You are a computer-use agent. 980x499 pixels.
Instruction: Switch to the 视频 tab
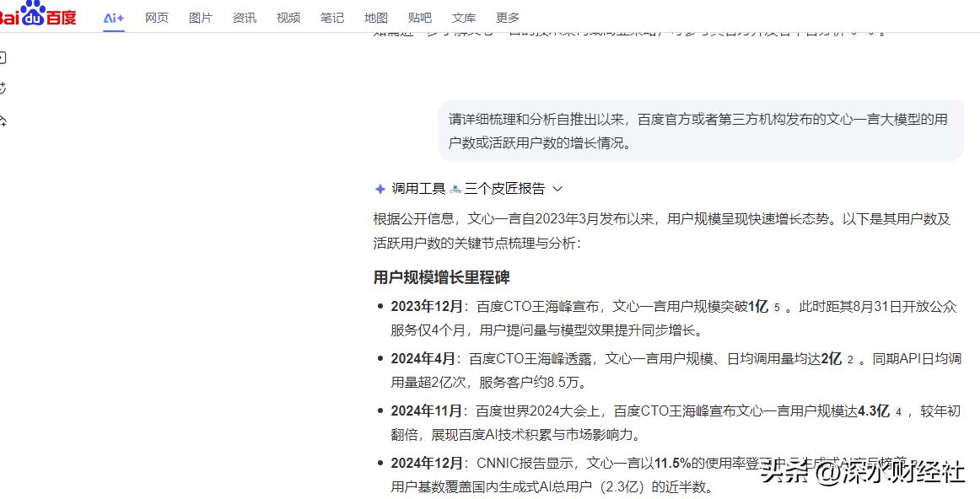point(288,18)
